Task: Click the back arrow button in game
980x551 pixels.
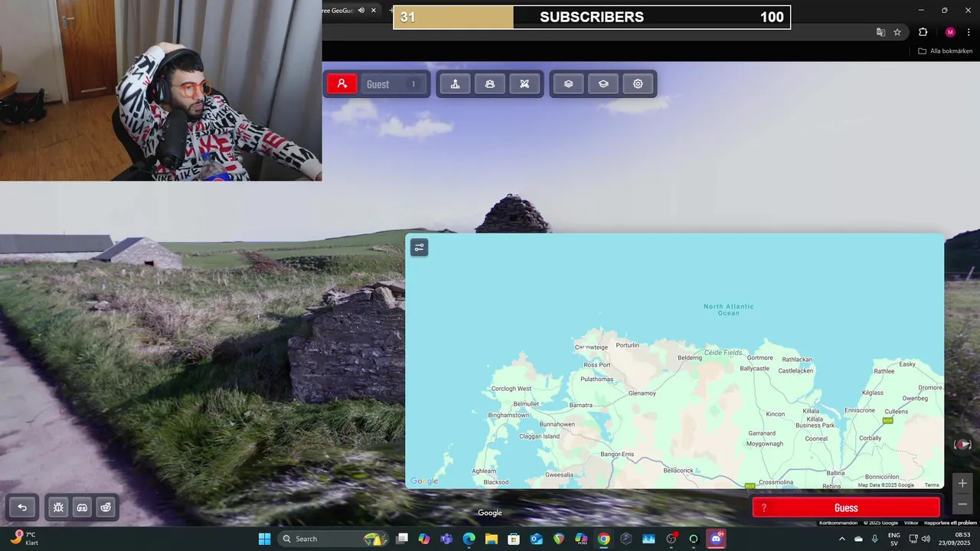Action: [22, 507]
